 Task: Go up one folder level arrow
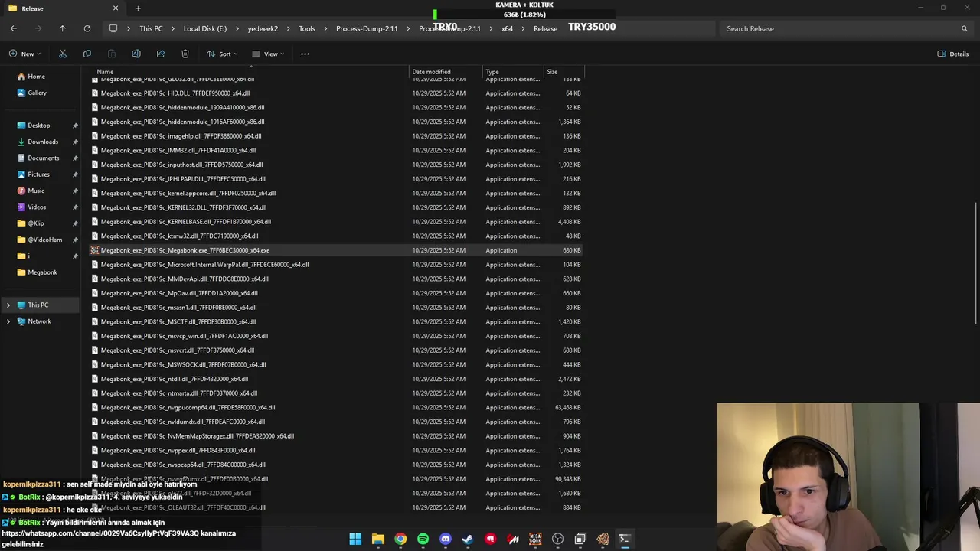(x=63, y=28)
